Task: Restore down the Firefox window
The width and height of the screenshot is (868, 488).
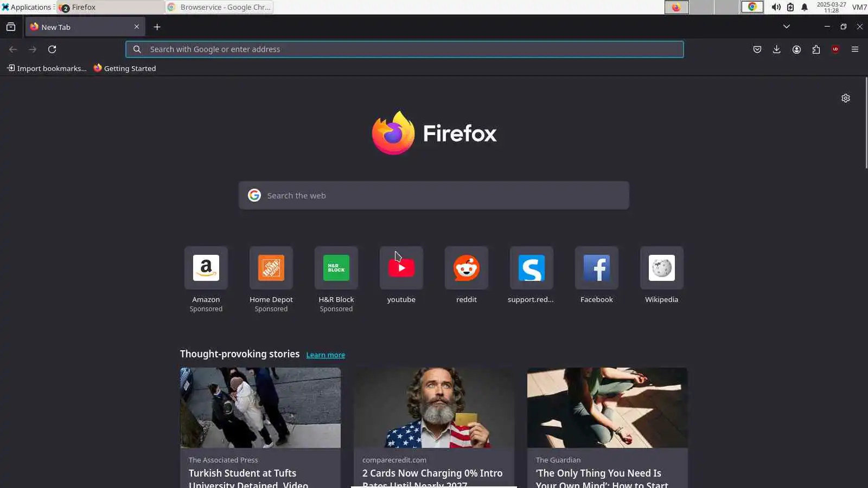Action: coord(843,27)
